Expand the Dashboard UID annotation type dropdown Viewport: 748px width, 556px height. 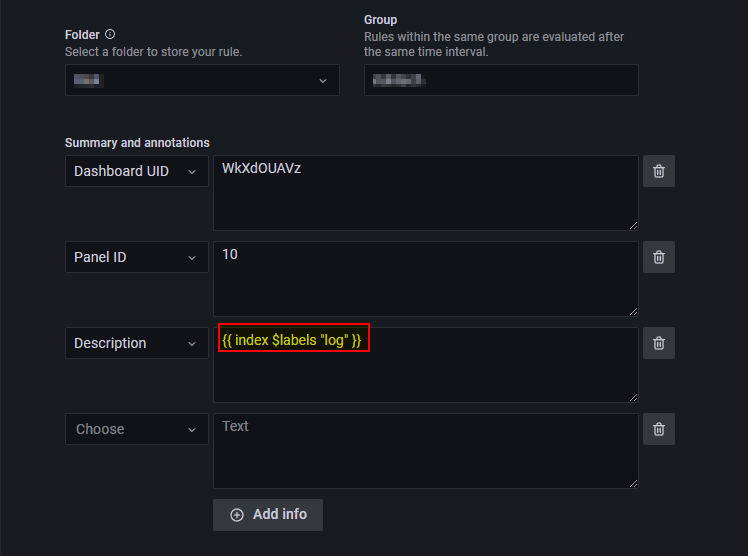tap(137, 171)
